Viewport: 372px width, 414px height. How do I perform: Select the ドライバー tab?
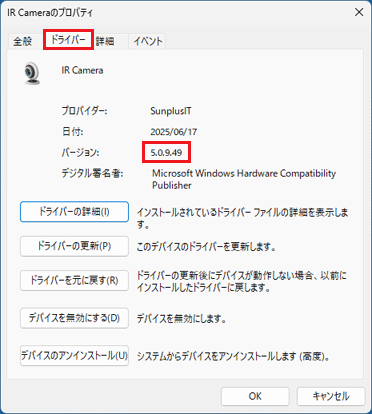[x=68, y=40]
